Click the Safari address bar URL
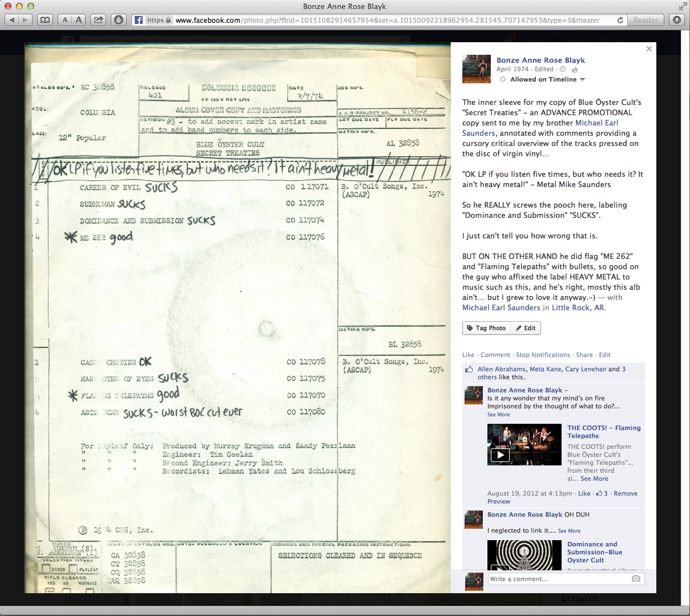Viewport: 690px width, 616px height. [387, 20]
